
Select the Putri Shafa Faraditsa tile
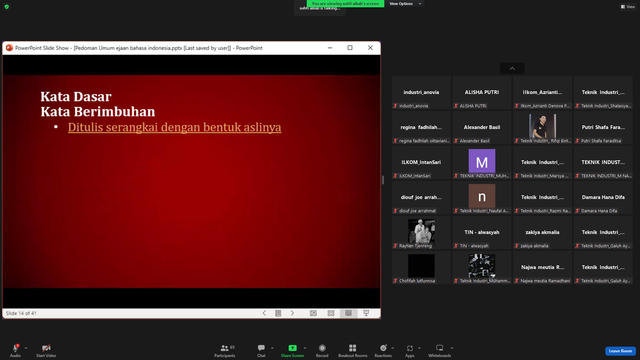(603, 128)
